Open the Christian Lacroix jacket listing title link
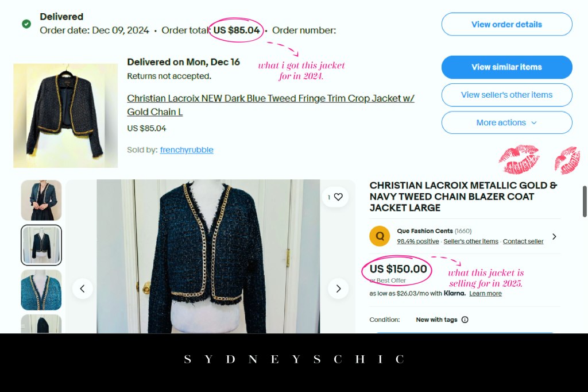588x392 pixels. 270,105
